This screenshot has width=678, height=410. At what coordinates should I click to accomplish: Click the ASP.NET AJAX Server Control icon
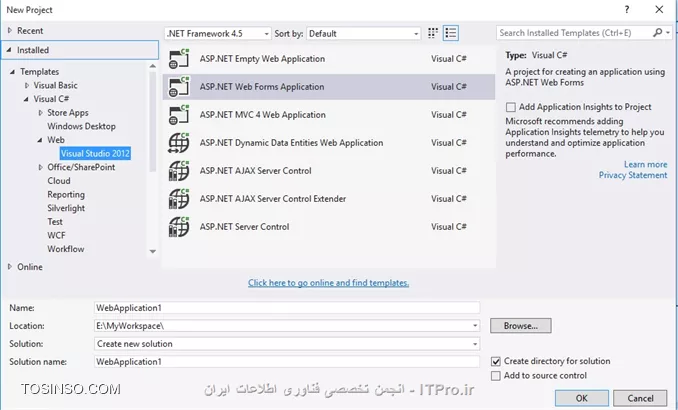tap(179, 171)
